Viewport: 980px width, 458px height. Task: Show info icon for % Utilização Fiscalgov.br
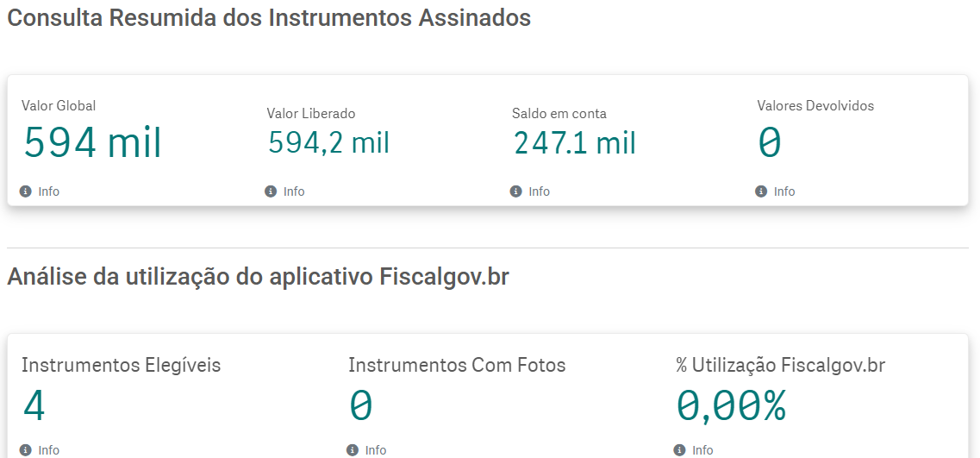click(679, 450)
